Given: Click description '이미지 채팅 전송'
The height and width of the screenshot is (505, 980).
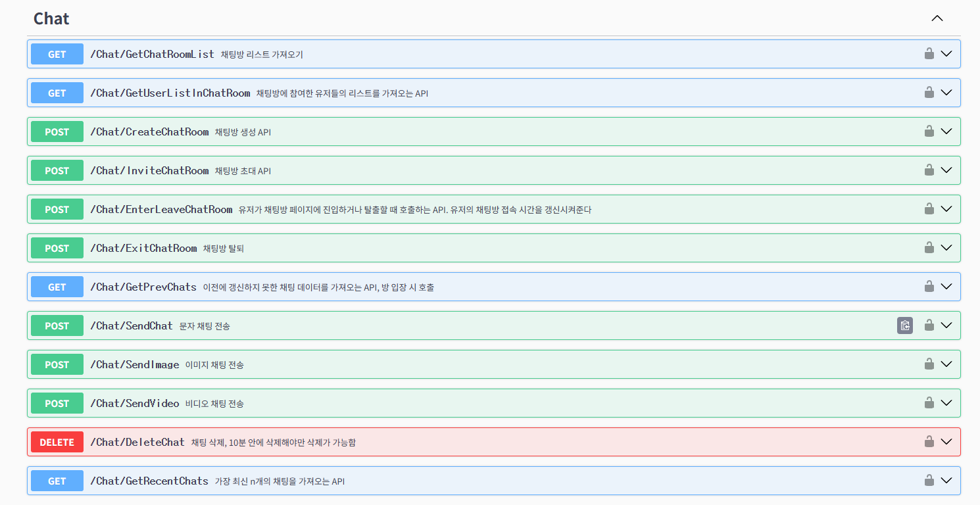Looking at the screenshot, I should coord(214,365).
